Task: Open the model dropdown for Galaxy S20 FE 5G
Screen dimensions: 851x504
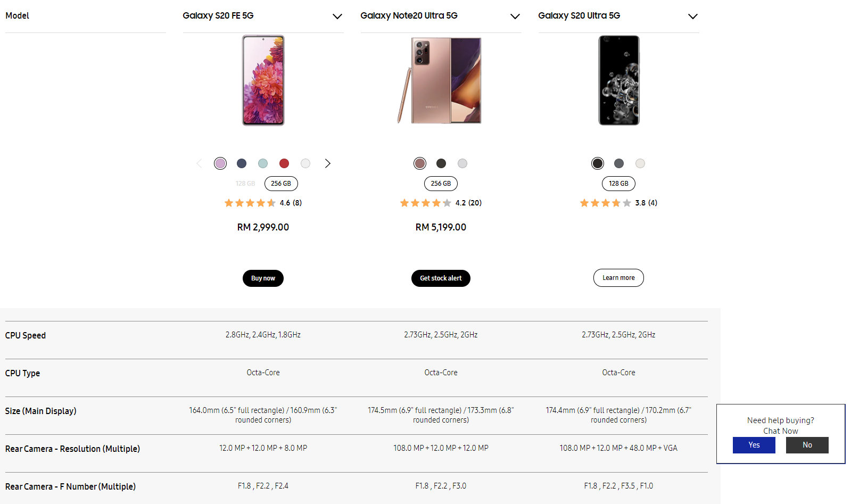Action: pos(337,16)
